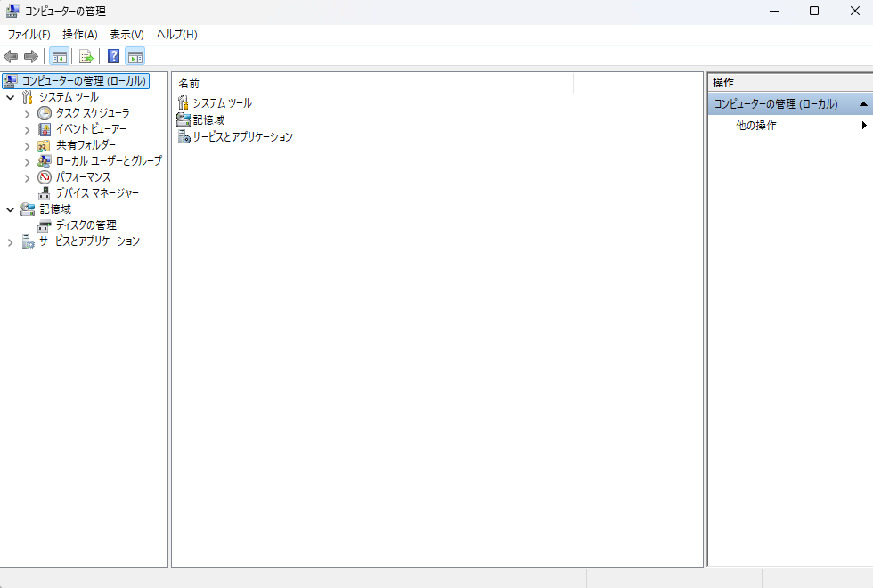Expand the 共有フォルダー node
Screen dimensions: 873x588
pyautogui.click(x=27, y=146)
